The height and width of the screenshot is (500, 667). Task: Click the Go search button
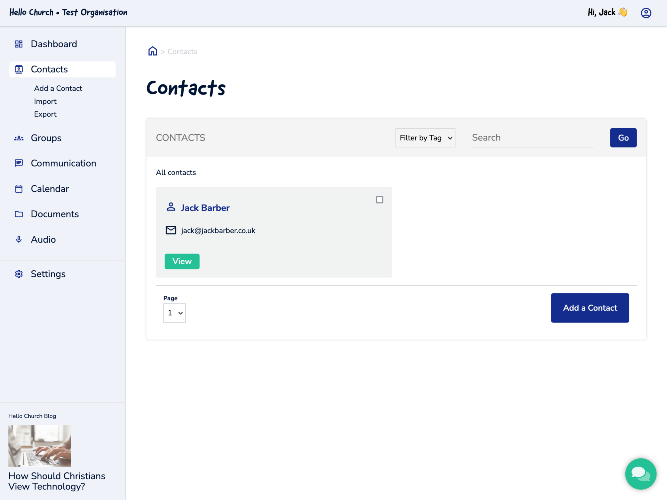pyautogui.click(x=623, y=138)
